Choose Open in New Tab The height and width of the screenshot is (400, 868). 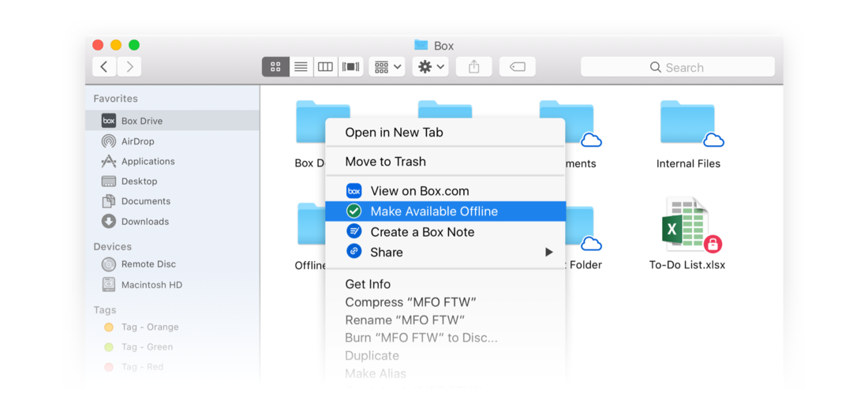[445, 133]
